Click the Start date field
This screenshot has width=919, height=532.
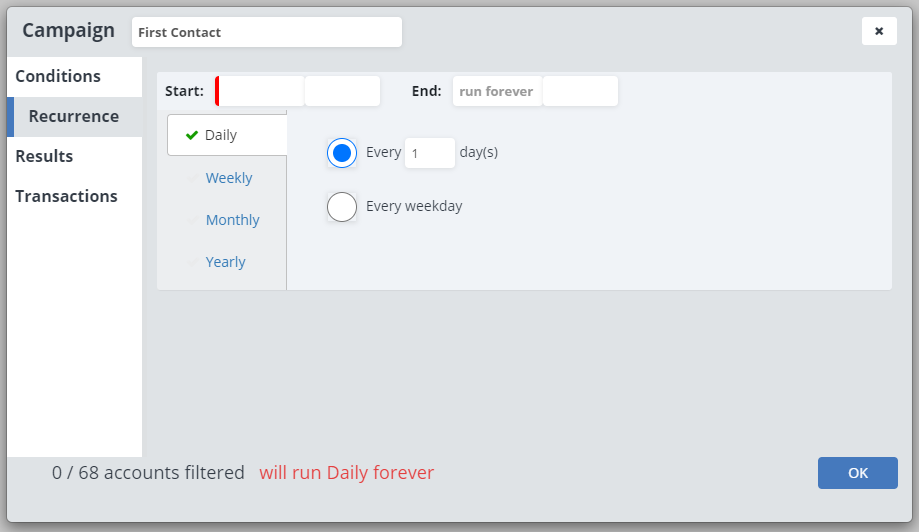pos(261,91)
